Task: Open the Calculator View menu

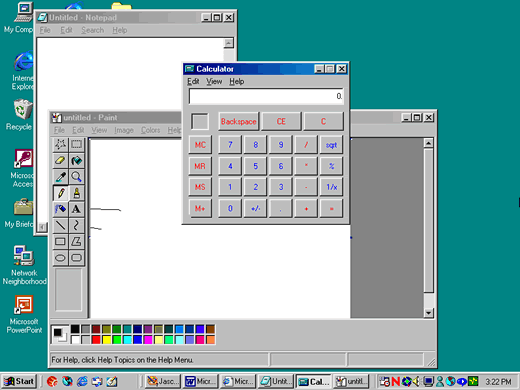Action: coord(214,81)
